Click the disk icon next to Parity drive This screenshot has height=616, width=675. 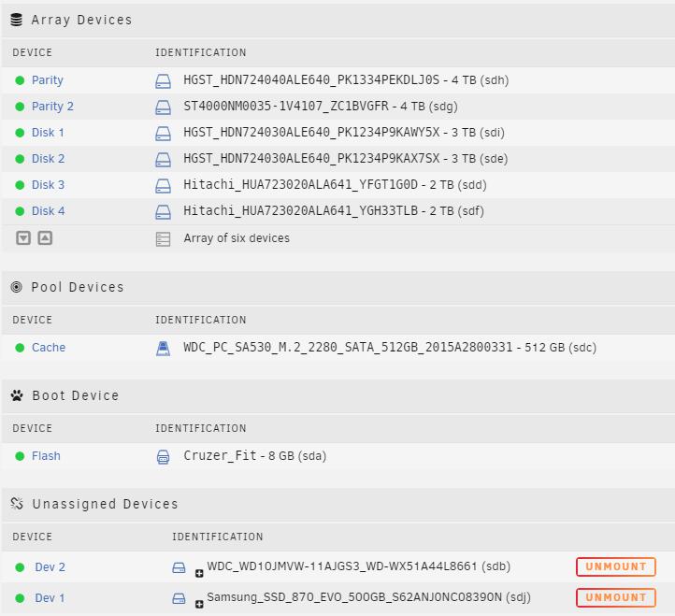coord(163,80)
